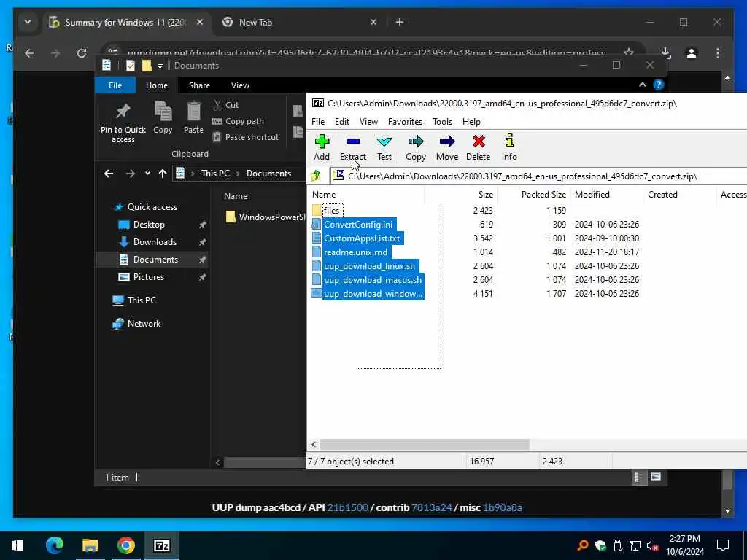Image resolution: width=747 pixels, height=560 pixels.
Task: Click the 7-Zip horizontal scrollbar thumb
Action: point(425,444)
